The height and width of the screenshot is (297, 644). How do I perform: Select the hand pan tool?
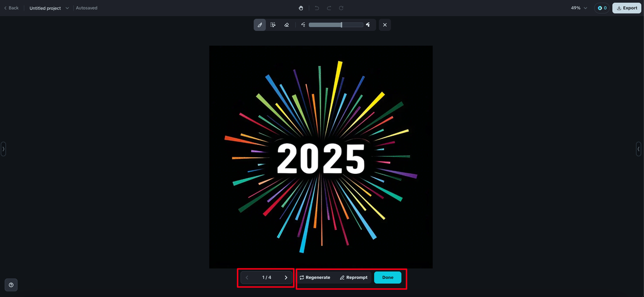pyautogui.click(x=301, y=8)
